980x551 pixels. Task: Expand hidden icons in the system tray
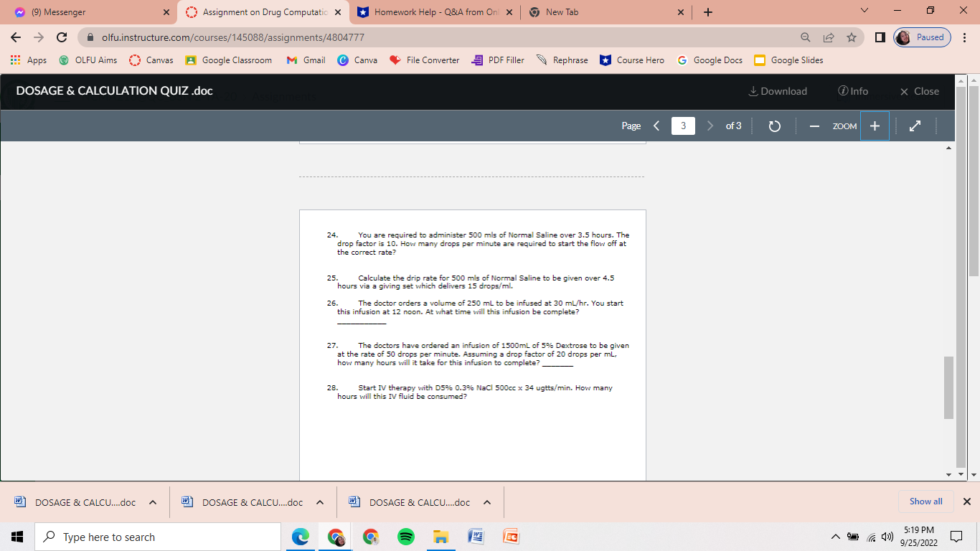(x=835, y=536)
